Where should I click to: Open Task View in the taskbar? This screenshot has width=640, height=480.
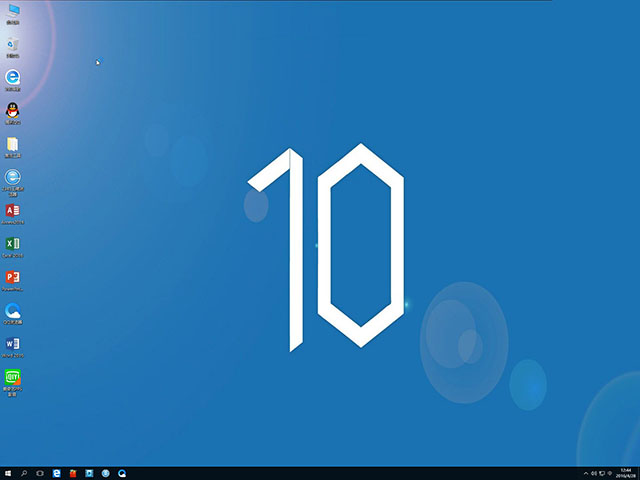pos(40,472)
